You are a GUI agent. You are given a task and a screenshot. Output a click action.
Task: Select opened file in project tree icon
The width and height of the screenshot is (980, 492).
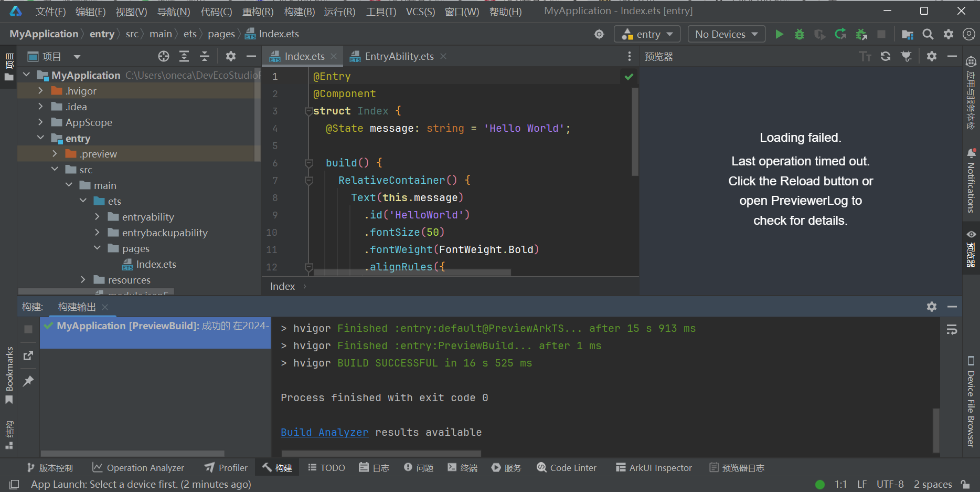164,56
